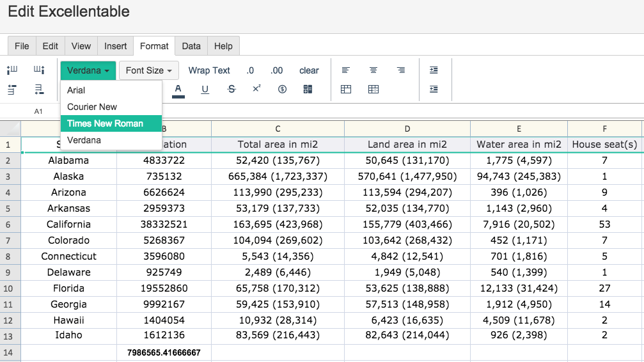
Task: Click the font color A icon
Action: pyautogui.click(x=178, y=90)
